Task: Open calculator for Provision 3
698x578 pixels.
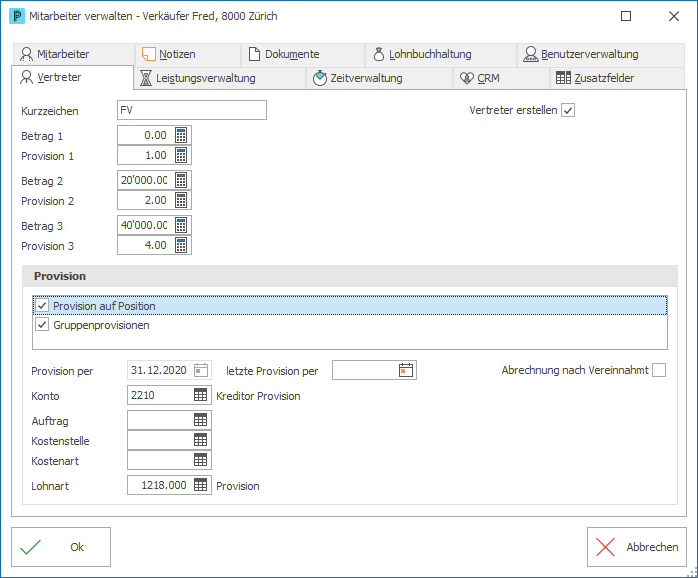Action: point(181,245)
